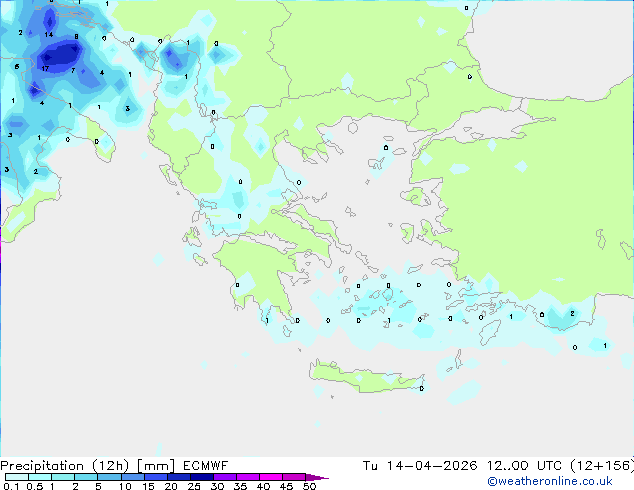
Task: Click the date text "Tu 14-04-2026"
Action: [420, 466]
